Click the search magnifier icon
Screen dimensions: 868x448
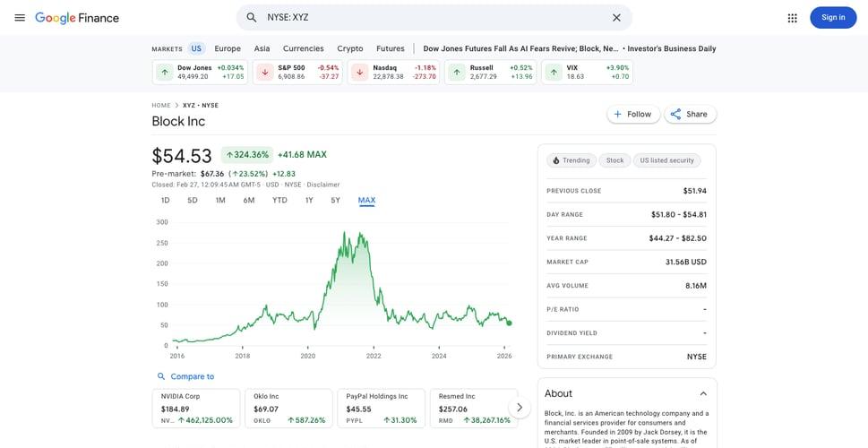coord(252,18)
